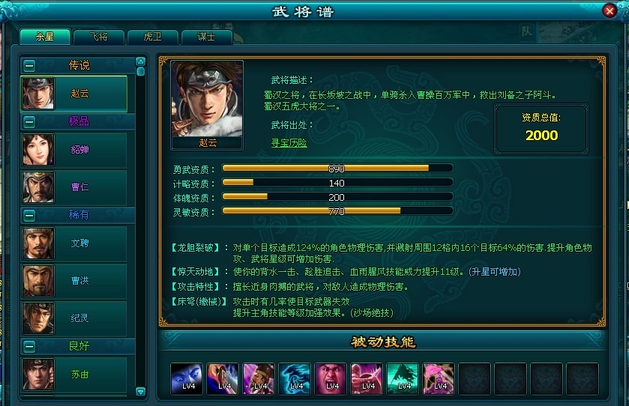Click the blue face passive skill icon

[x=186, y=379]
